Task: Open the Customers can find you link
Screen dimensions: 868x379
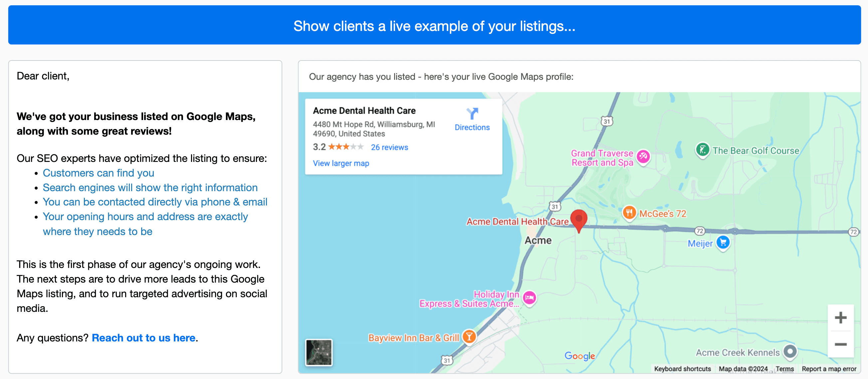Action: pos(99,173)
